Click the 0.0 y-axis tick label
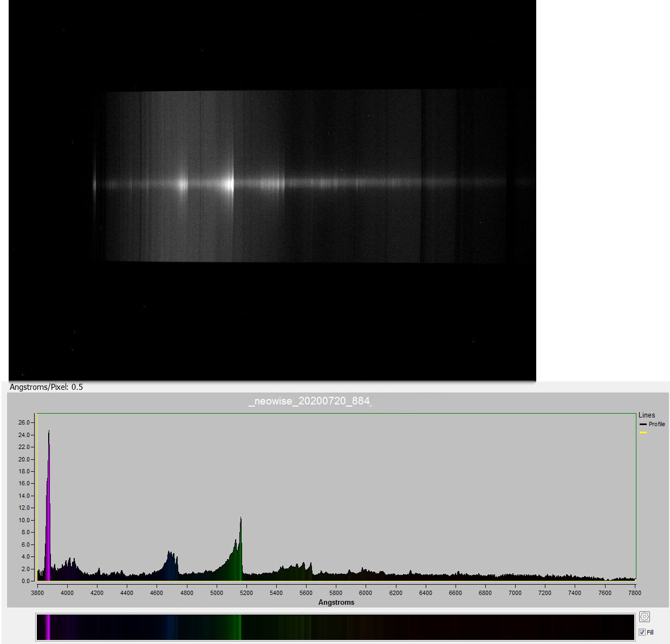The image size is (670, 644). point(25,581)
